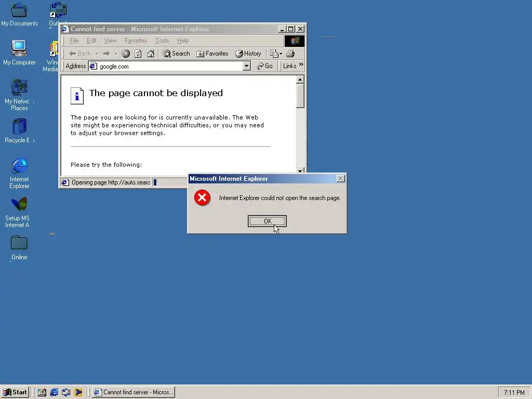532x399 pixels.
Task: Select the Windows Media Player desktop shortcut
Action: [x=51, y=56]
